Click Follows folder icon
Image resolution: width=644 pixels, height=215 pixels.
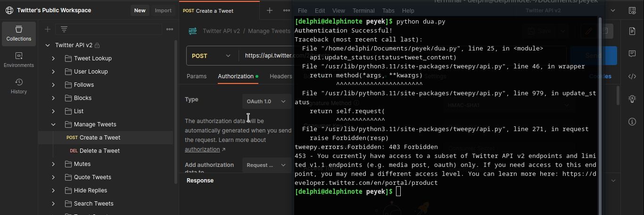point(68,85)
